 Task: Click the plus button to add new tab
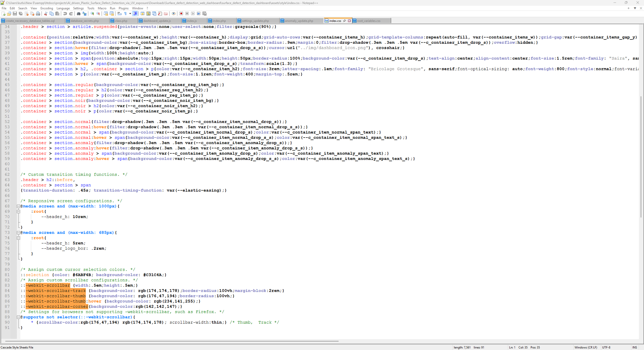[628, 8]
